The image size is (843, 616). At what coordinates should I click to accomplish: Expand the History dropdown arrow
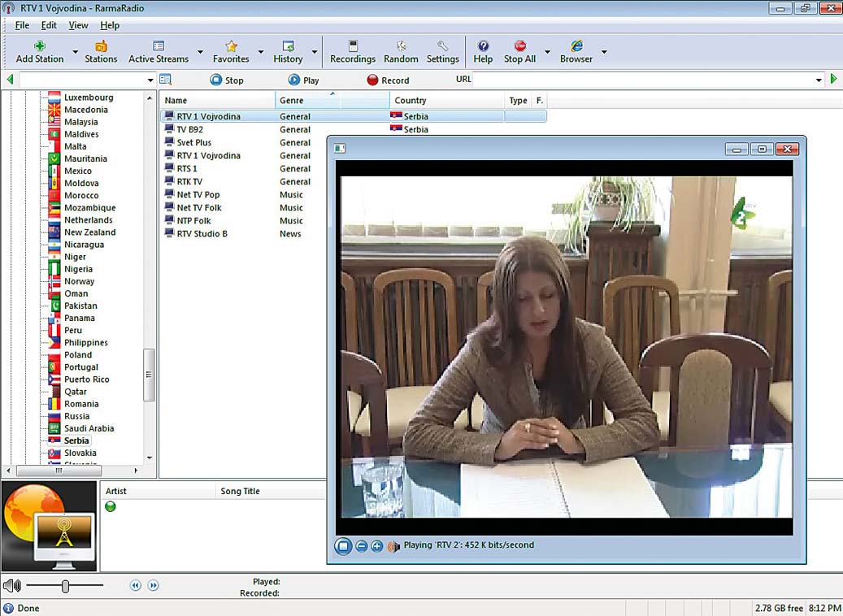coord(315,52)
